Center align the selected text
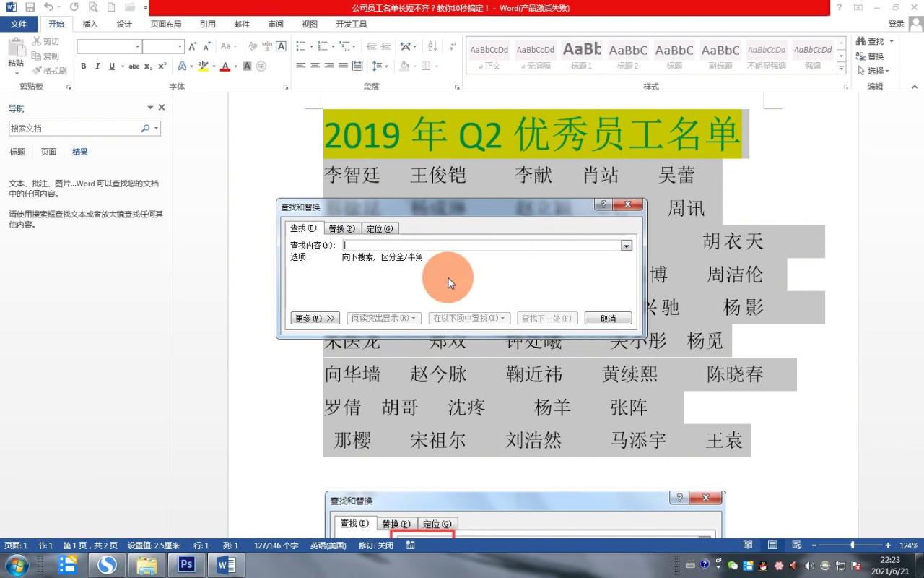 pyautogui.click(x=314, y=66)
